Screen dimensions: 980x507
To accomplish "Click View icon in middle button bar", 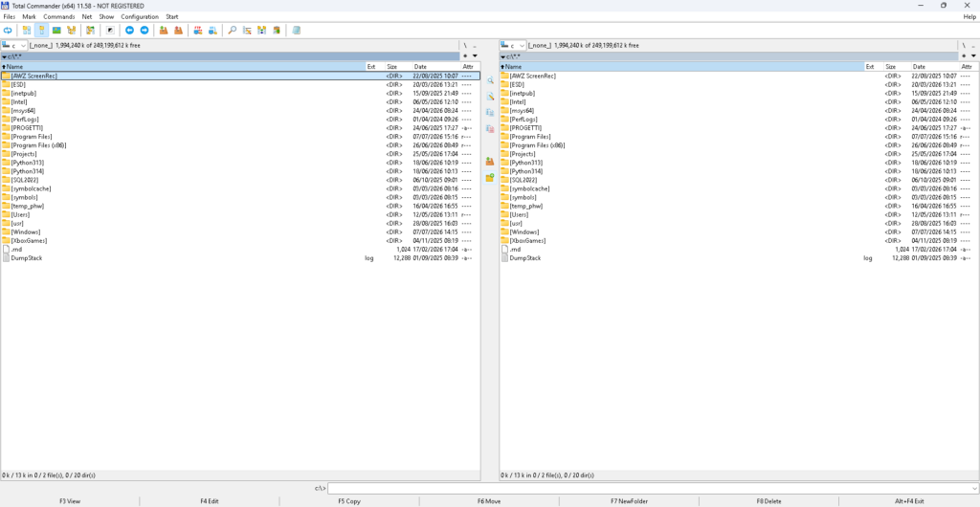I will (491, 80).
